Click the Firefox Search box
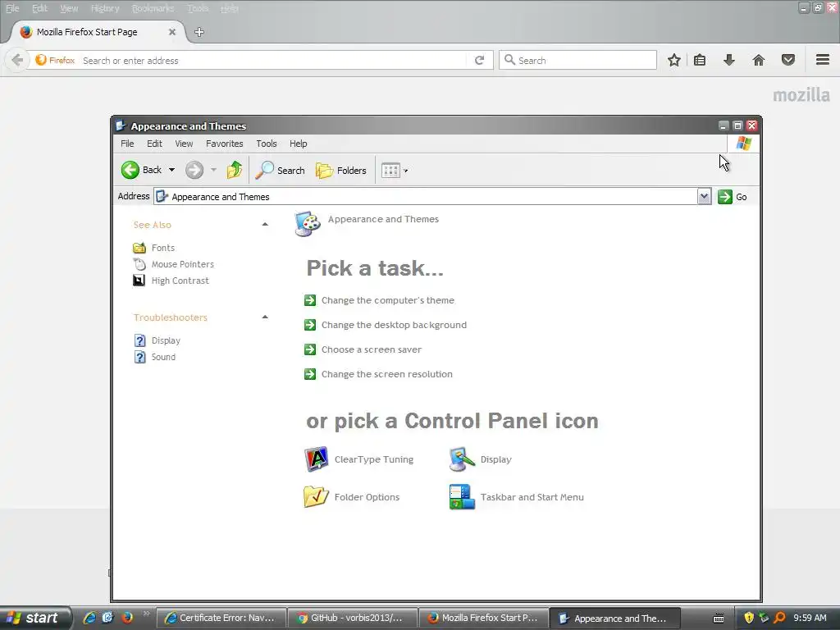840x630 pixels. (x=577, y=61)
